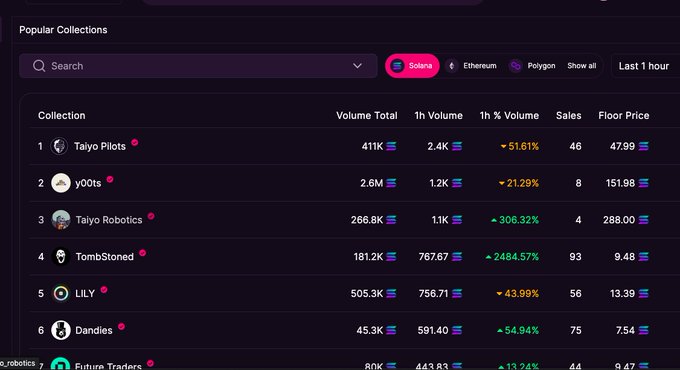
Task: Click the Taiyo Pilots collection name
Action: (100, 146)
